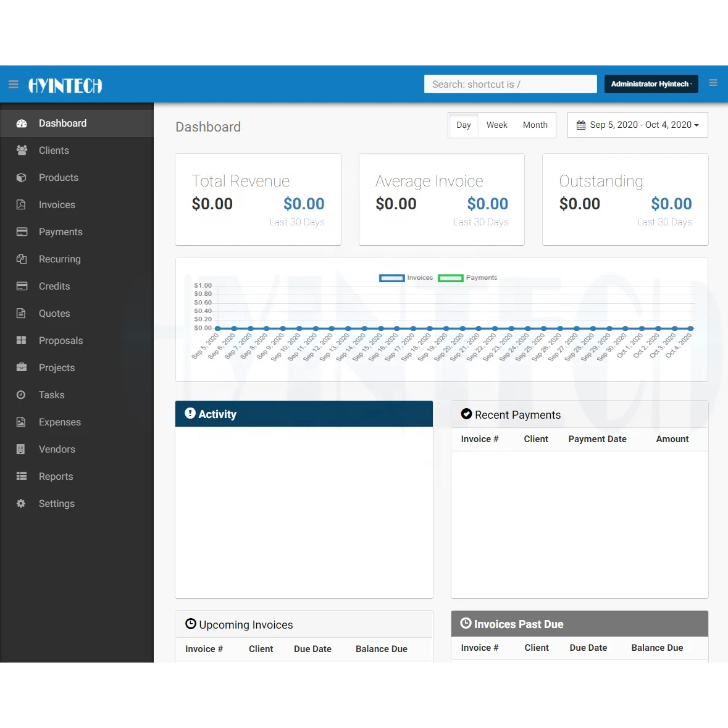728x728 pixels.
Task: Go to Invoices in the sidebar
Action: (77, 205)
